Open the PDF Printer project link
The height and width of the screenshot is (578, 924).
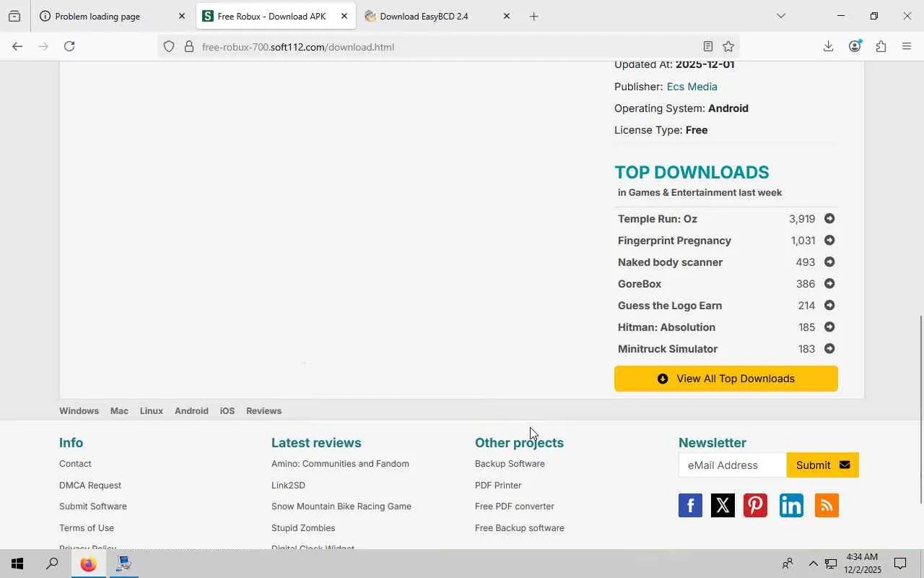tap(498, 486)
